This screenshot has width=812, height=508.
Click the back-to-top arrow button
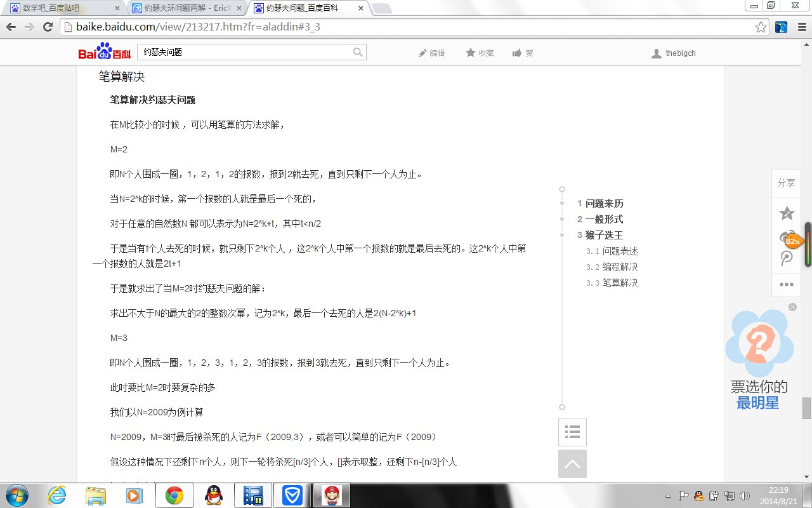572,464
